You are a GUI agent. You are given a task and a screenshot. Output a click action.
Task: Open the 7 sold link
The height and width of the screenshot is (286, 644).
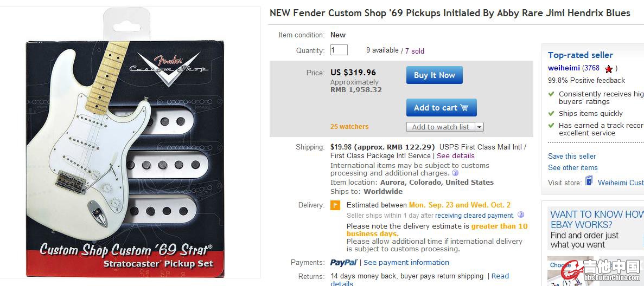415,51
